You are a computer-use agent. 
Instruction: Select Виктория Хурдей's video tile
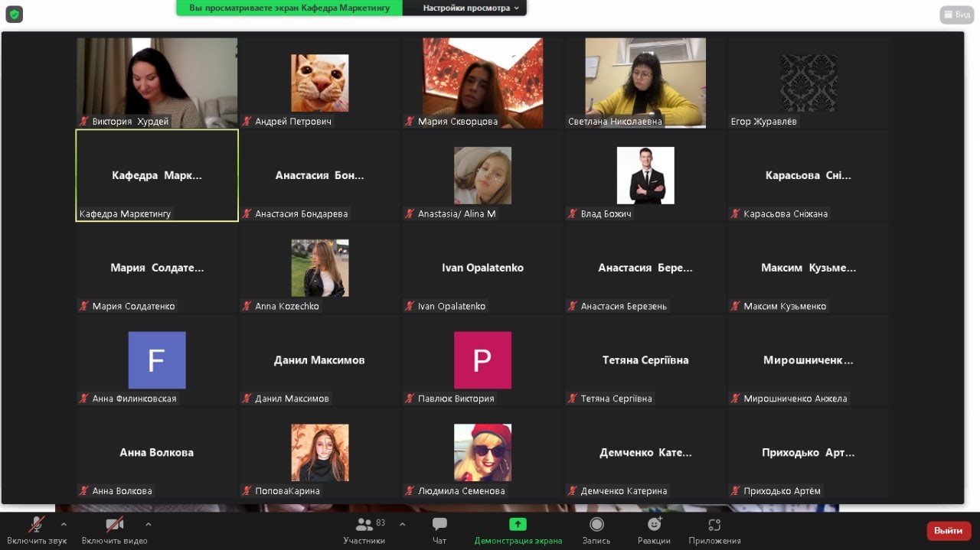click(x=157, y=83)
